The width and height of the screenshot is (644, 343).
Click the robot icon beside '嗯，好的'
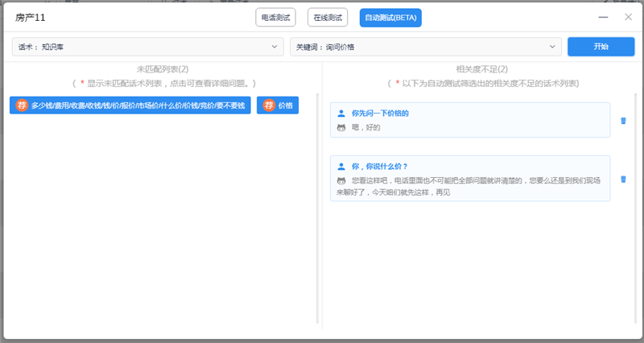pyautogui.click(x=341, y=127)
